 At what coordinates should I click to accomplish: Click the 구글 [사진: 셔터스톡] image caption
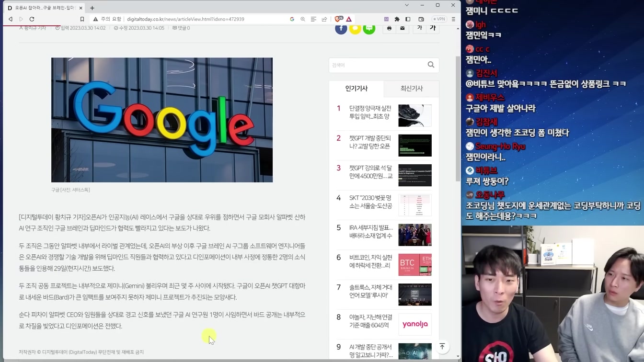[70, 190]
